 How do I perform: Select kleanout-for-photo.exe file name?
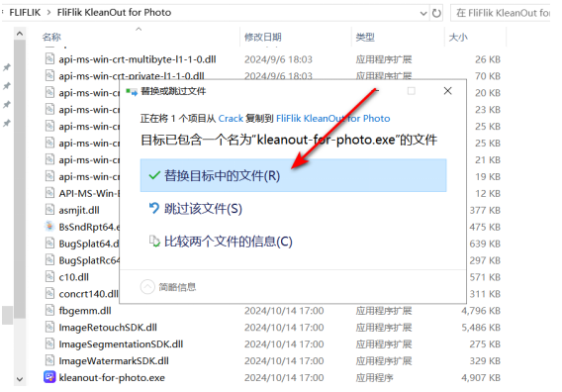click(x=112, y=378)
